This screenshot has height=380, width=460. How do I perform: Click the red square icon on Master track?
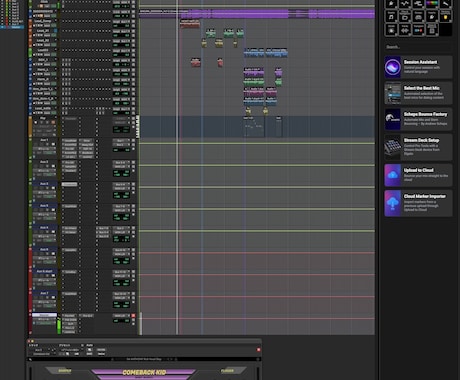point(133,315)
